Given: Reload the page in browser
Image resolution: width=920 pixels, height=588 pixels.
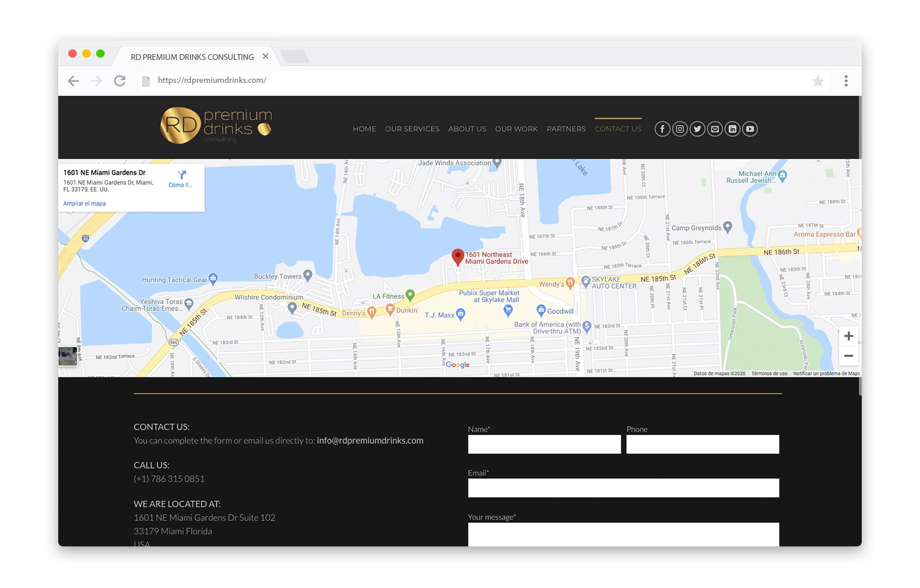Looking at the screenshot, I should pyautogui.click(x=119, y=81).
